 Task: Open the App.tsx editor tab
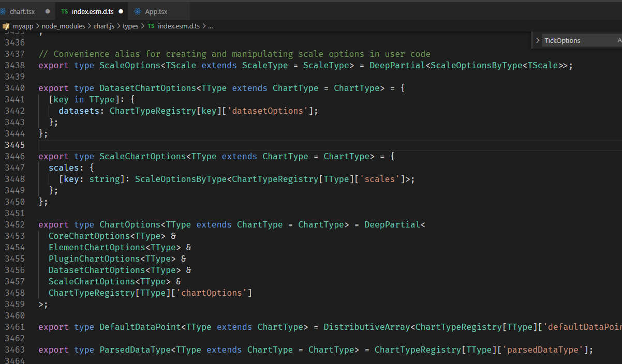click(x=156, y=11)
